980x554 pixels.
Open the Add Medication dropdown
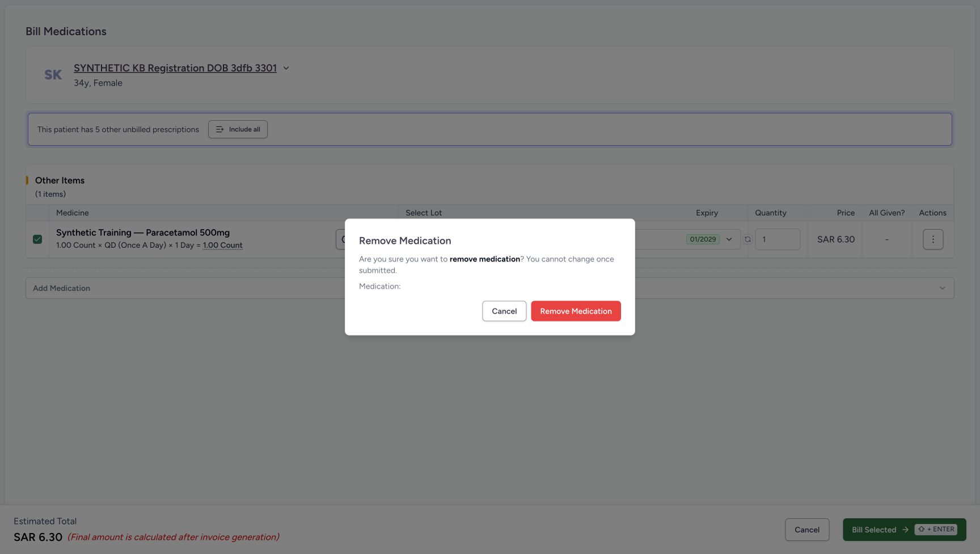coord(489,288)
